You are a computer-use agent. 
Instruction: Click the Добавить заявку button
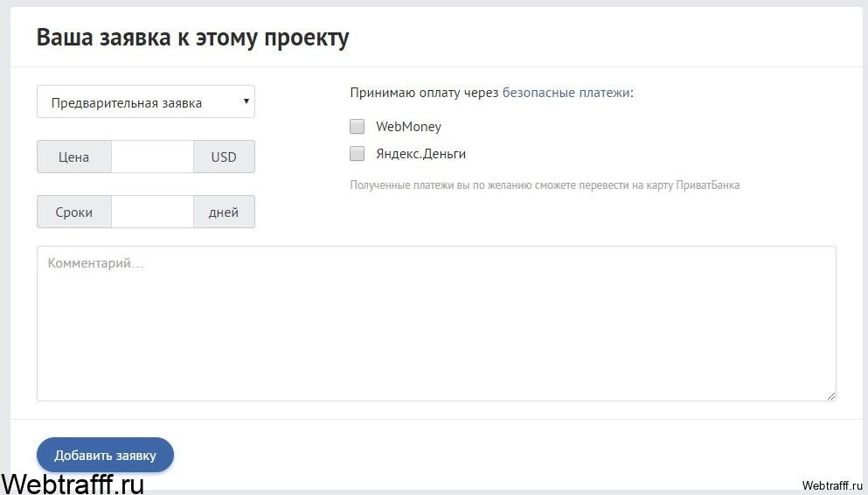pyautogui.click(x=105, y=455)
